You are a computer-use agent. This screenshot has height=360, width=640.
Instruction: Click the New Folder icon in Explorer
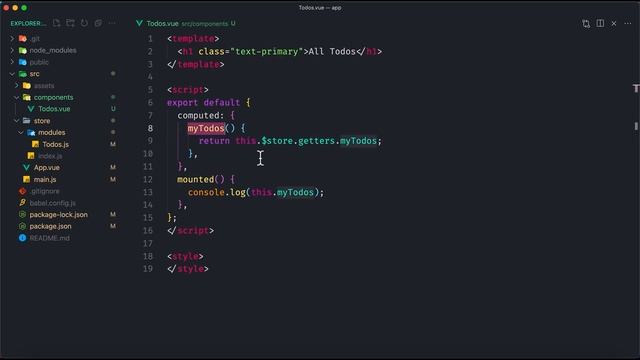click(71, 23)
